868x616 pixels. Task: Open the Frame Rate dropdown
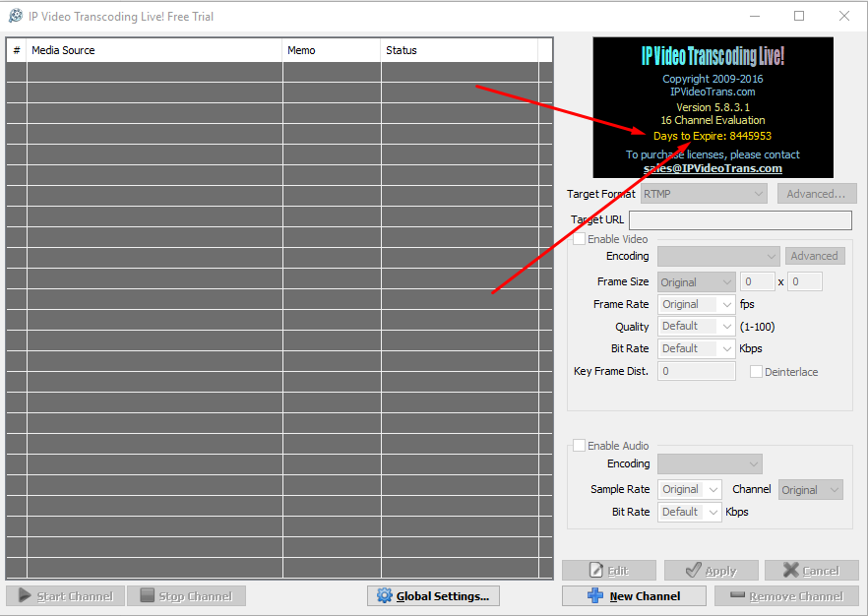point(697,304)
